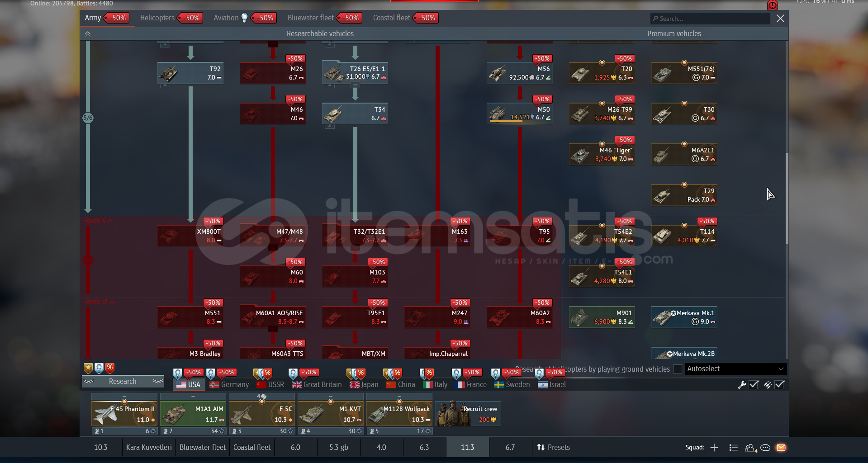Open crew 4 details under M1 KVT

point(331,431)
